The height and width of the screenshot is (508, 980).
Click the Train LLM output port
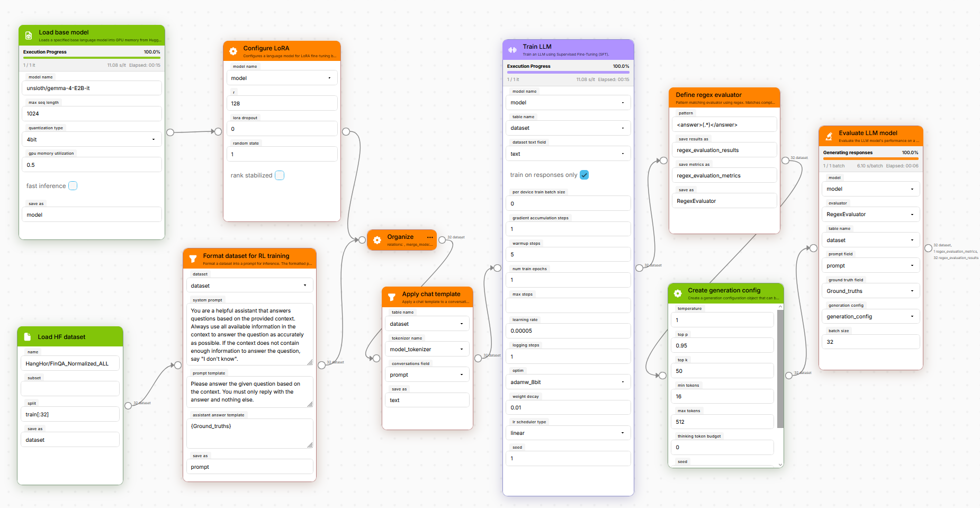pyautogui.click(x=639, y=268)
